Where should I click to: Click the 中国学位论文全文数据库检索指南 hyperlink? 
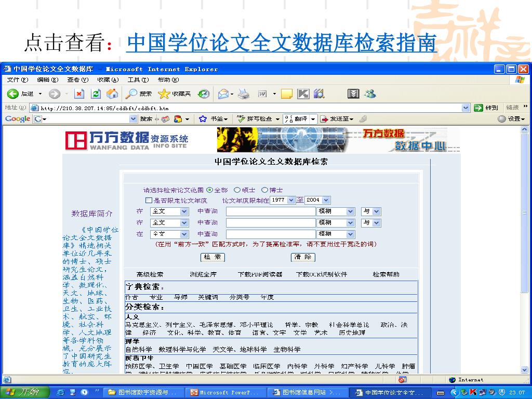click(x=282, y=43)
